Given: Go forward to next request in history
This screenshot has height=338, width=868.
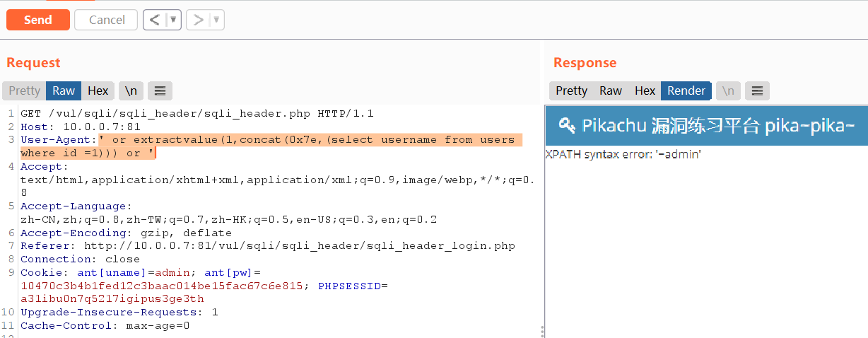Looking at the screenshot, I should click(198, 20).
